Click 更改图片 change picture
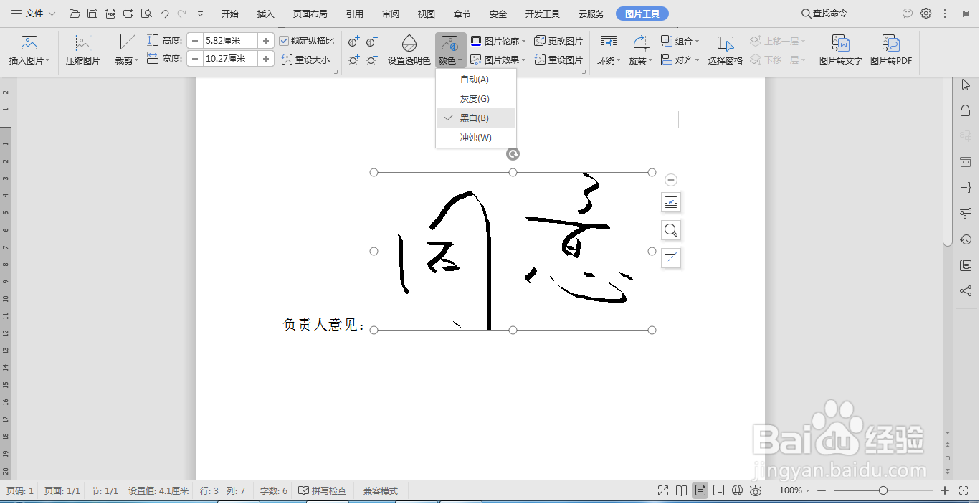This screenshot has width=980, height=504. [558, 42]
